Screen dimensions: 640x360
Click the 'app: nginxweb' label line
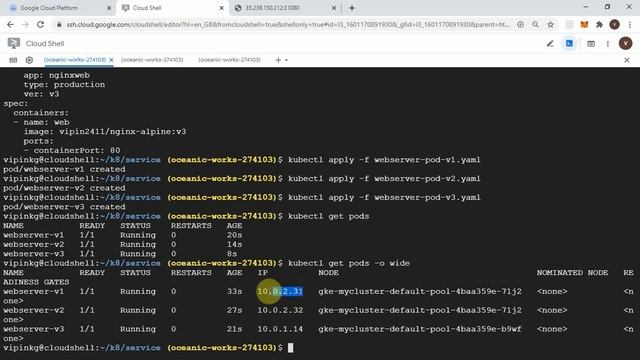[56, 75]
